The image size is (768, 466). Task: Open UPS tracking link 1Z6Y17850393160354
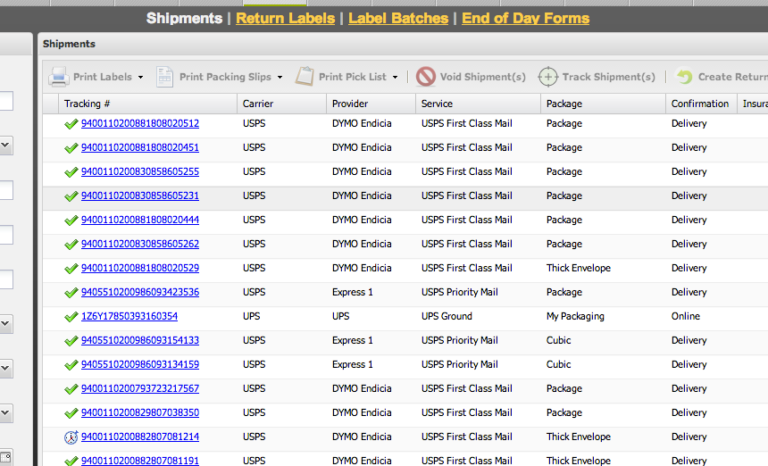click(x=129, y=316)
